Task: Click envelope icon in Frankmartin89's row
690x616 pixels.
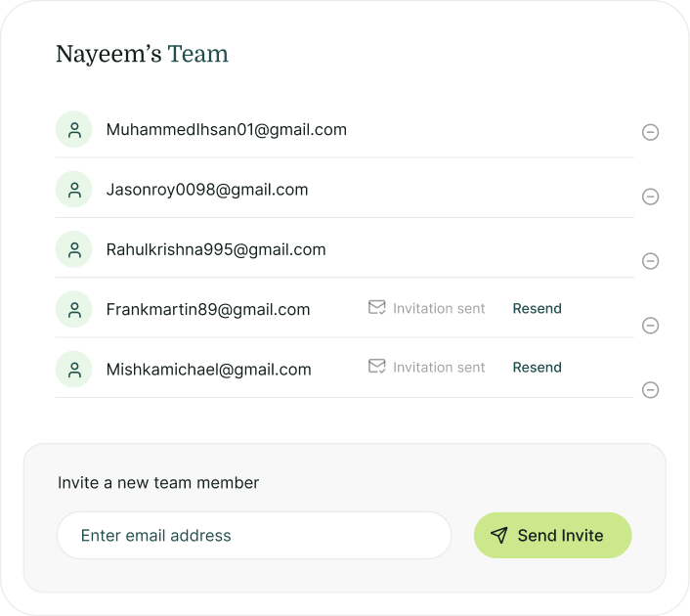Action: [376, 308]
